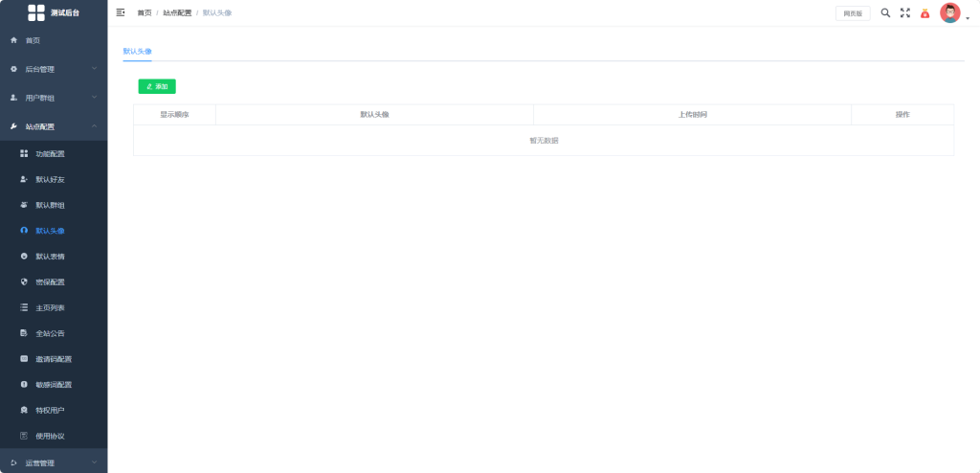Click the green 添加 button
Viewport: 980px width, 473px height.
point(157,86)
